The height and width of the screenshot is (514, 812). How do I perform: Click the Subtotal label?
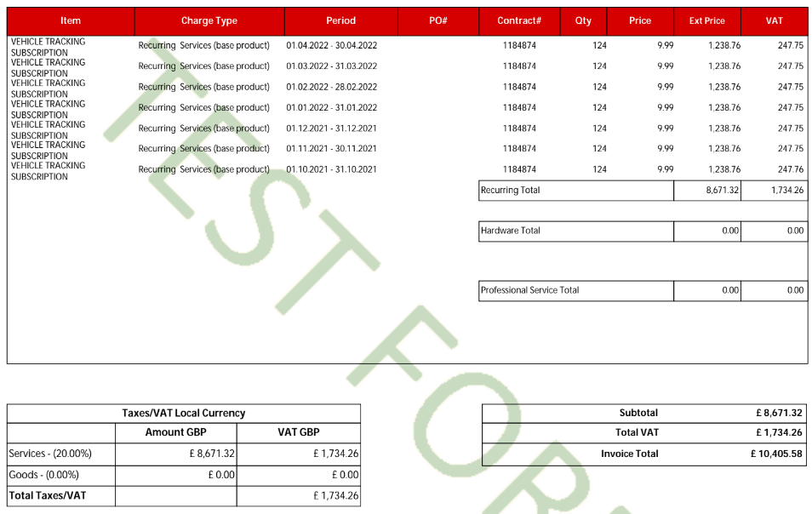[638, 413]
